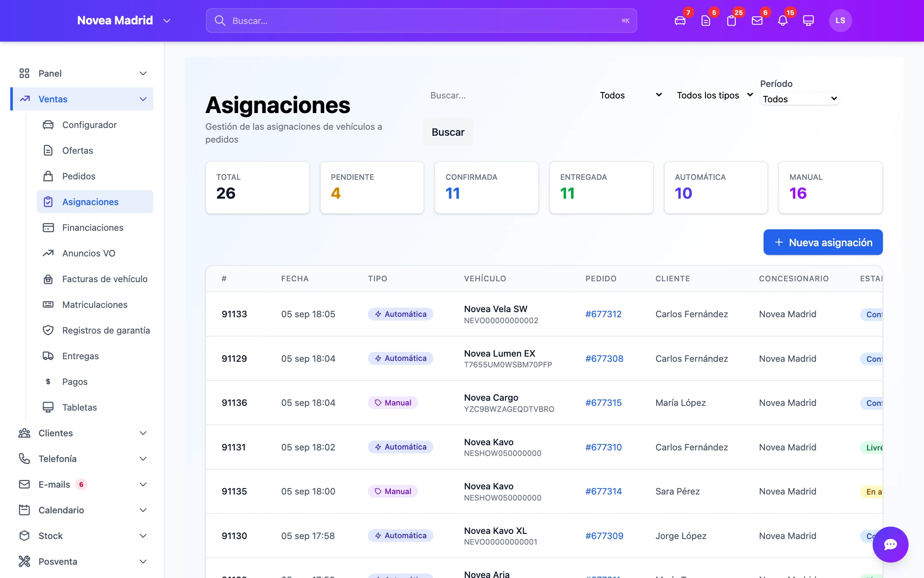Click the Pedidos bag icon
The width and height of the screenshot is (924, 578).
48,176
